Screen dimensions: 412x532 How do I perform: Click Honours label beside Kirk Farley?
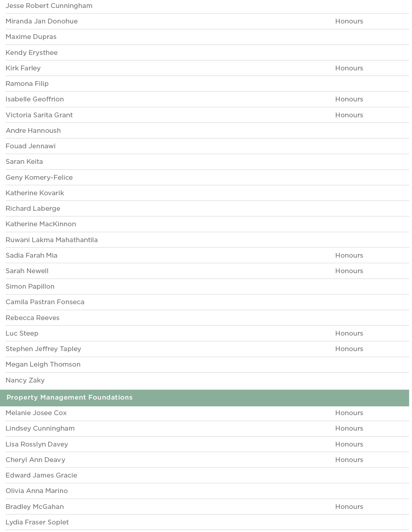349,68
